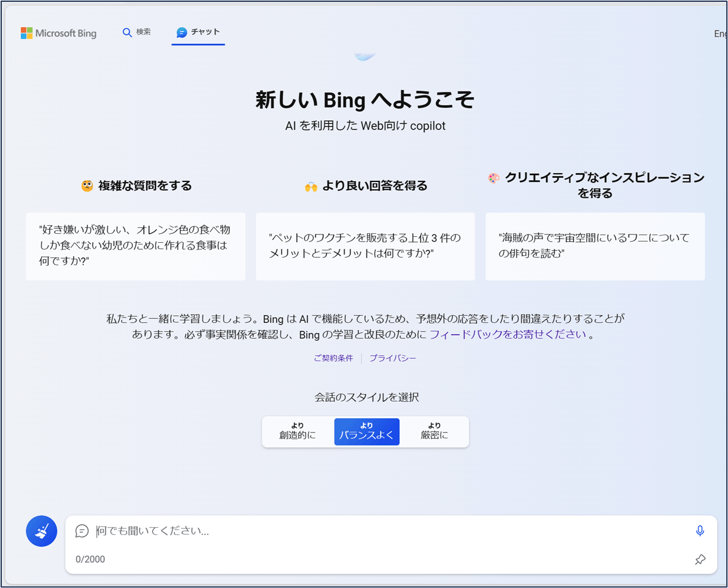Click the chat bubble icon inside the input box

click(x=82, y=531)
